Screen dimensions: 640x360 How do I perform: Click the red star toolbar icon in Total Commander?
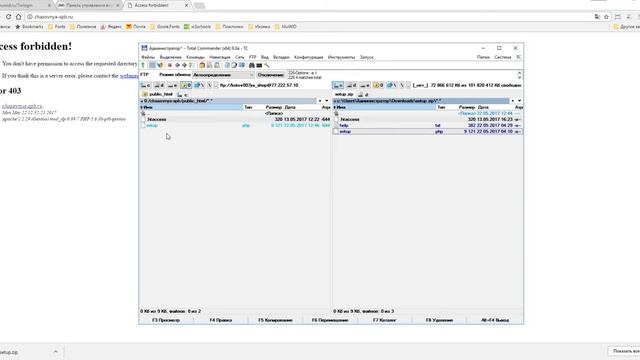pyautogui.click(x=170, y=65)
